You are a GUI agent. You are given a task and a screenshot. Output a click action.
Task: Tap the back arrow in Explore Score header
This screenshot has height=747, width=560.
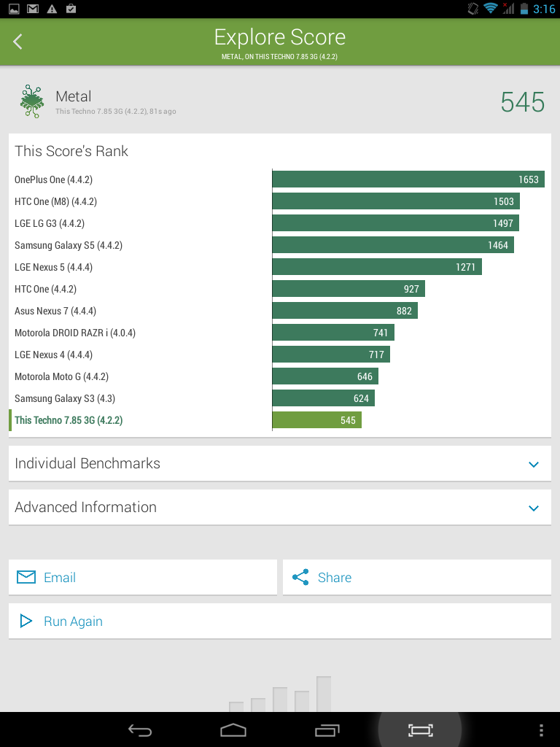coord(17,42)
